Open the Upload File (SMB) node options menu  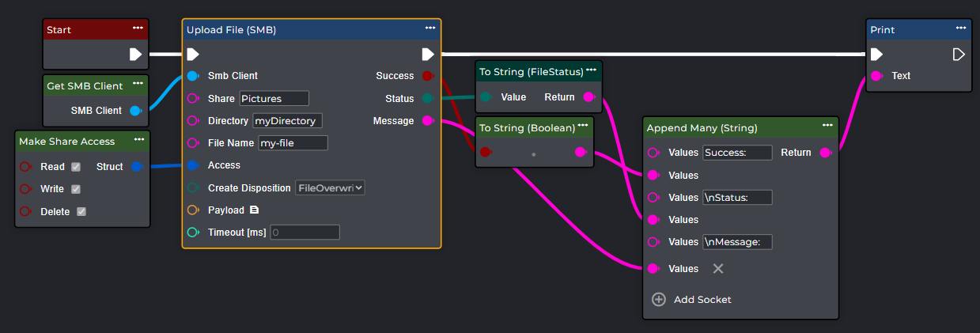coord(429,28)
